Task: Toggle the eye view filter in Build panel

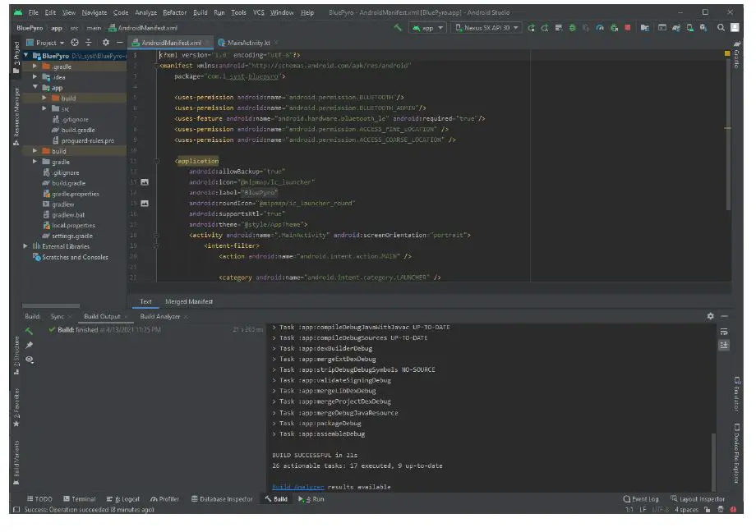Action: point(30,360)
